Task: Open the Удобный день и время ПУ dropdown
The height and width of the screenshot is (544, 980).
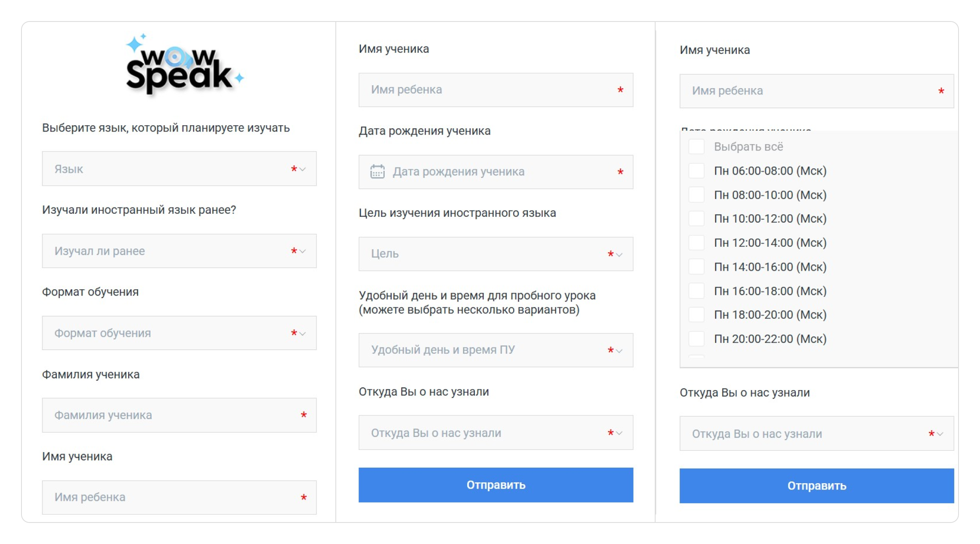Action: [x=495, y=350]
